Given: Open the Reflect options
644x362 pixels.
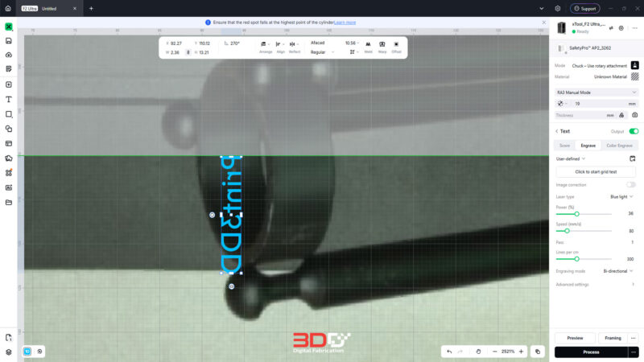Looking at the screenshot, I should [294, 47].
